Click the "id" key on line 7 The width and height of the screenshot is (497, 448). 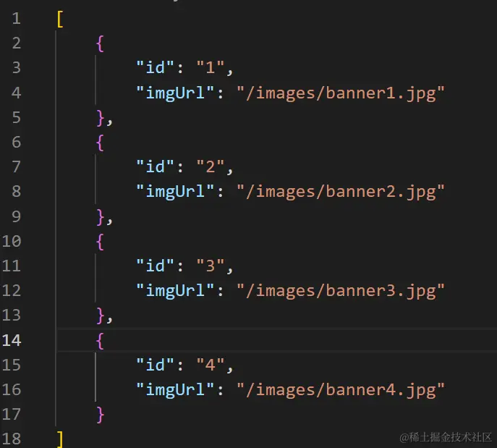click(x=156, y=166)
